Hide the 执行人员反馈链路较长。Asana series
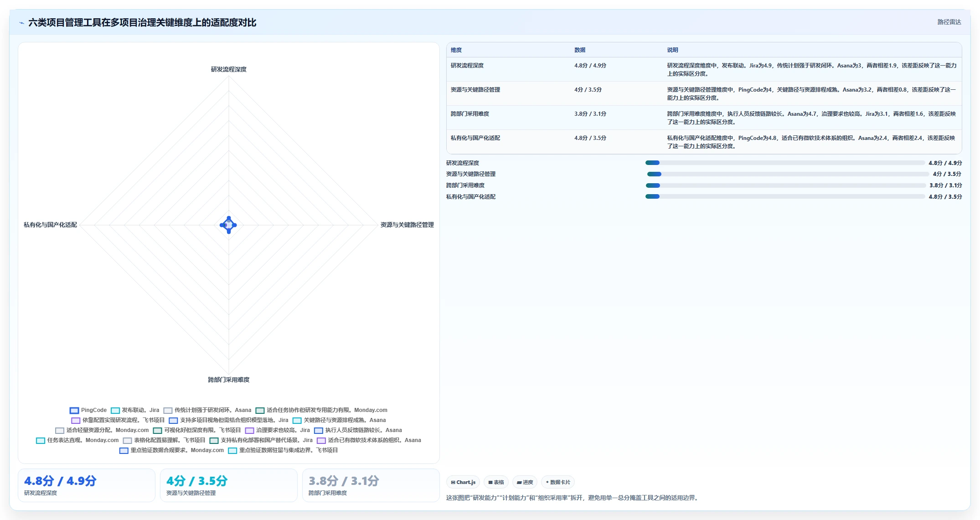The height and width of the screenshot is (520, 980). [x=358, y=430]
